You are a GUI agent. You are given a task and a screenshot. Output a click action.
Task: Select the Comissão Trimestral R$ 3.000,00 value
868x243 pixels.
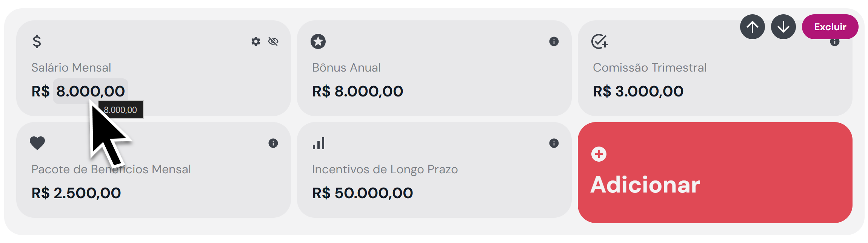638,91
